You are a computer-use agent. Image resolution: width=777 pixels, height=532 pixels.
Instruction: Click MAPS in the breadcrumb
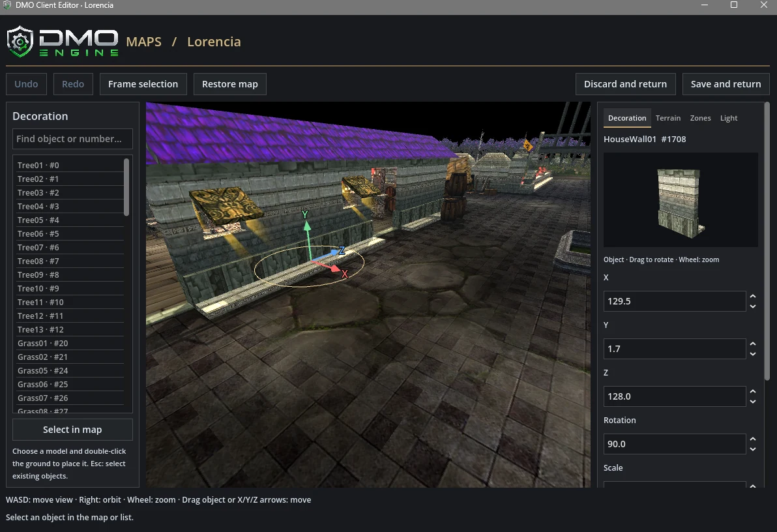[x=143, y=42]
